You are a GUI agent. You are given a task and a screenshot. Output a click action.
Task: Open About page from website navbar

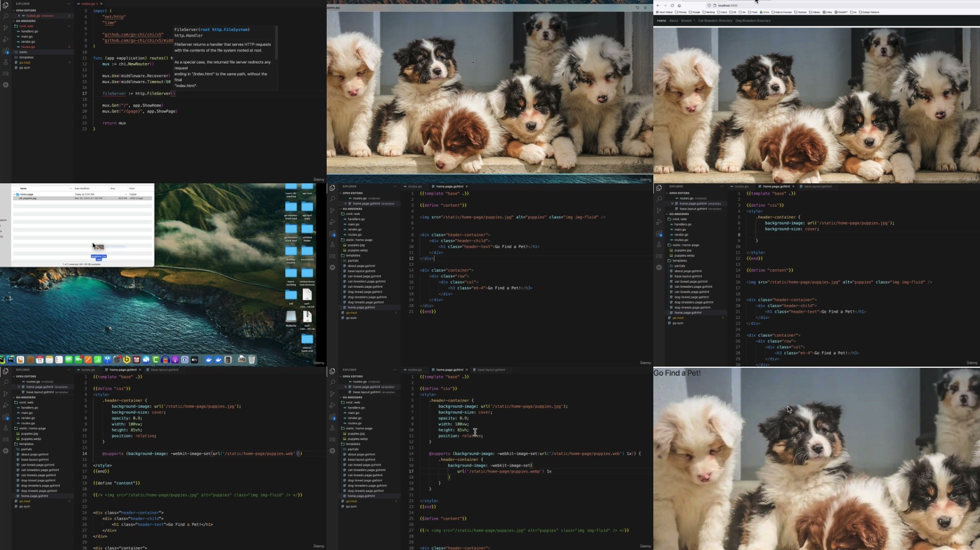tap(673, 21)
